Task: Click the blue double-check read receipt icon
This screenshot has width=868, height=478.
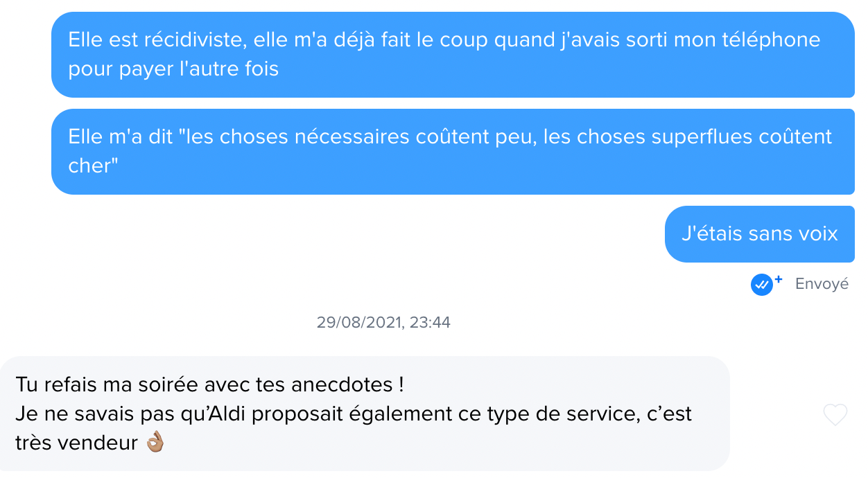Action: [x=761, y=284]
